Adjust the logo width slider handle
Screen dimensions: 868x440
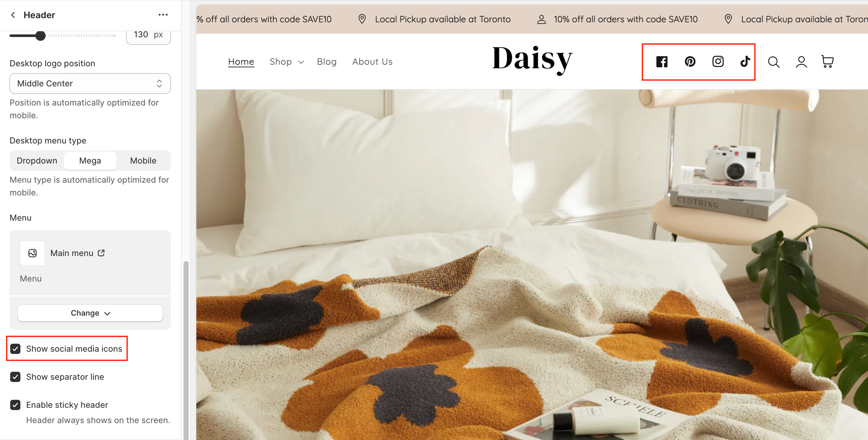click(40, 36)
